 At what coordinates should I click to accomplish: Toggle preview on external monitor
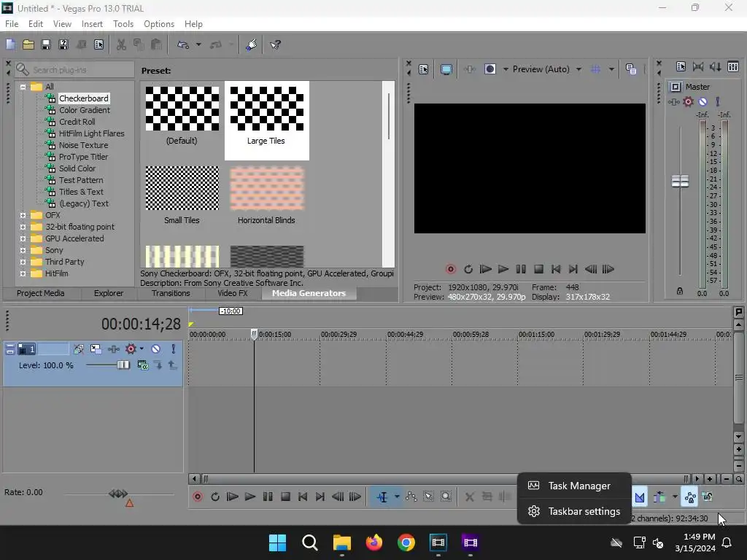[446, 69]
